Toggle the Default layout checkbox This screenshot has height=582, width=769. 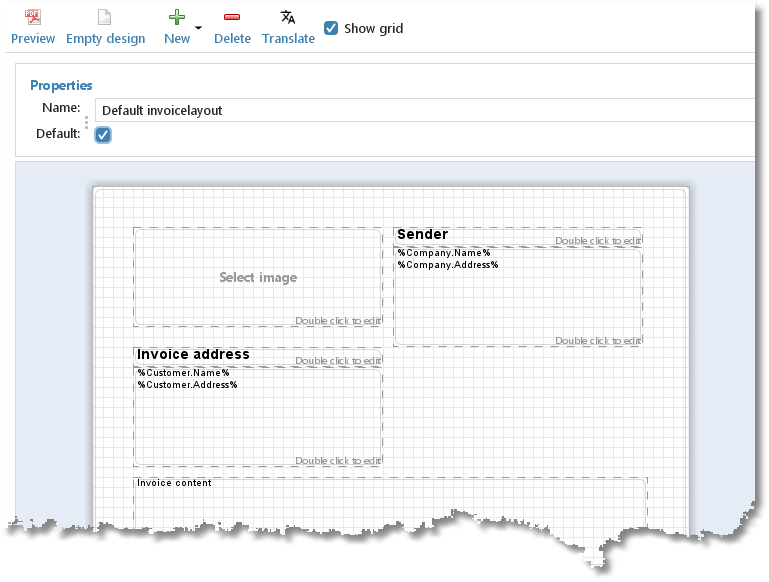coord(103,135)
